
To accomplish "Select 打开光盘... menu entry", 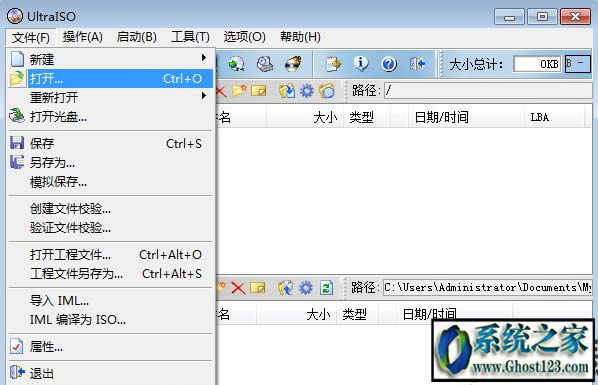I will (x=111, y=116).
